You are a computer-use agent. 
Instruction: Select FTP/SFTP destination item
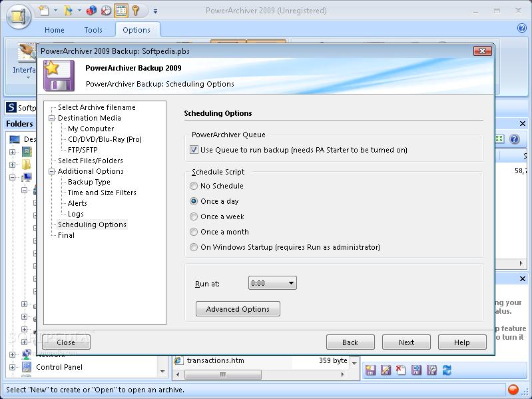83,150
